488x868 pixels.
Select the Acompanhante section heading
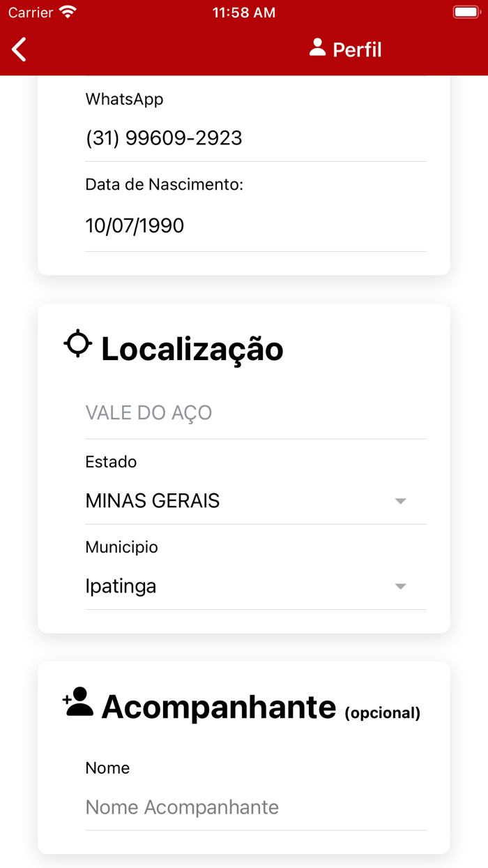coord(218,706)
